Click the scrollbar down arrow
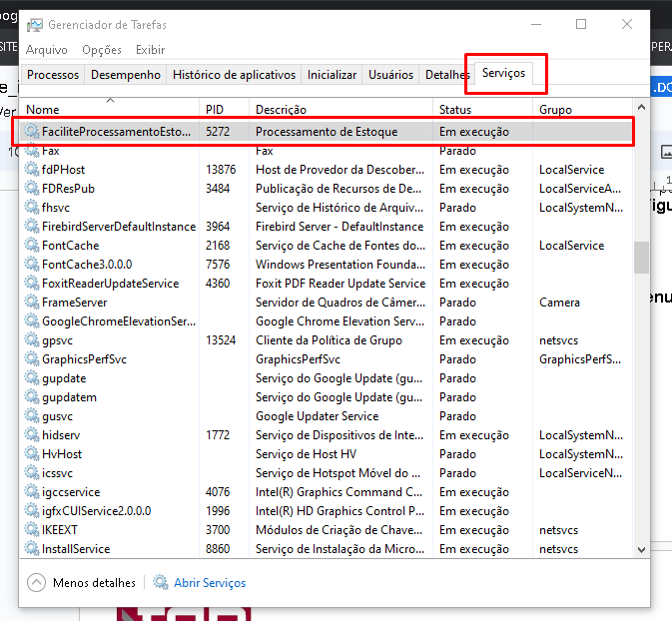This screenshot has width=672, height=621. pyautogui.click(x=641, y=549)
